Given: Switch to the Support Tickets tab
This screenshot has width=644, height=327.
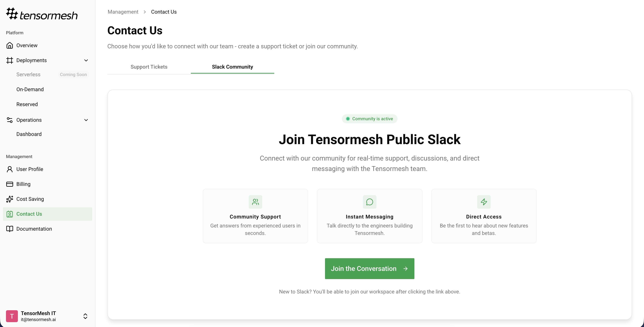Looking at the screenshot, I should (149, 67).
